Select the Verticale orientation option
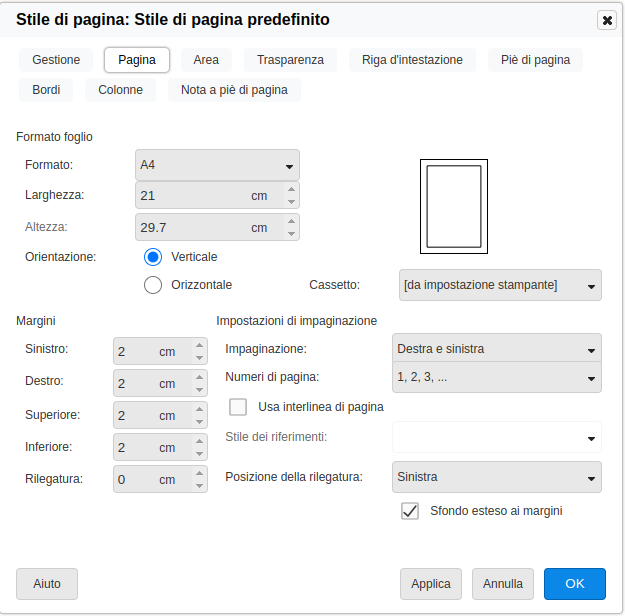This screenshot has height=616, width=625. click(153, 257)
